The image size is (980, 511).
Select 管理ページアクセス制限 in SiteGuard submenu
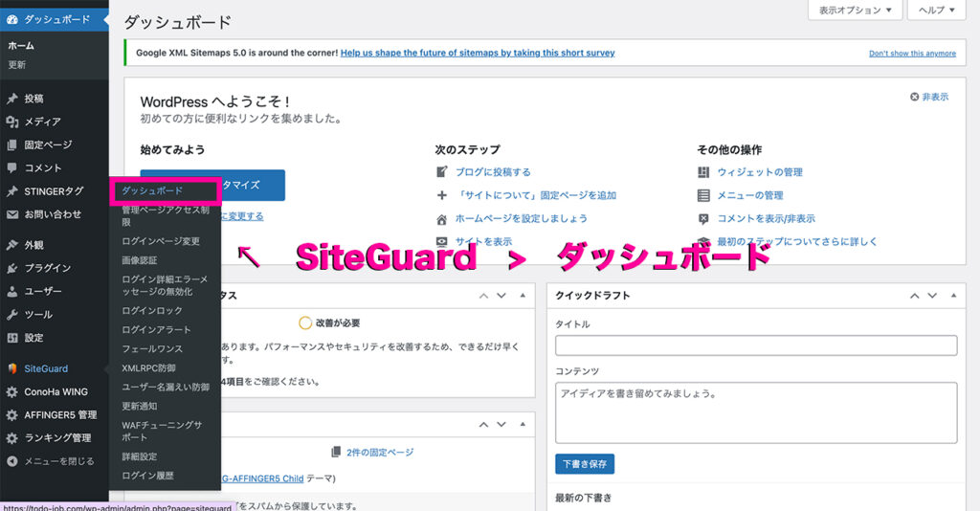coord(165,215)
